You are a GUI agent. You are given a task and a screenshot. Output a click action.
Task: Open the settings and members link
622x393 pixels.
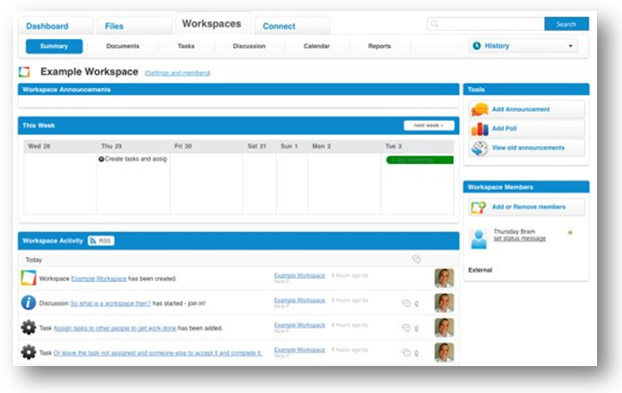point(177,73)
